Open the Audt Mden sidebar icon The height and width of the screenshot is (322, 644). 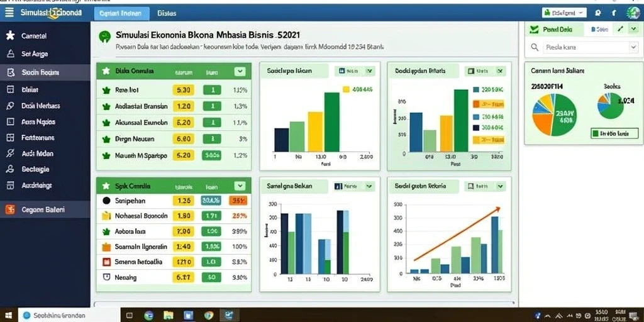tap(11, 153)
